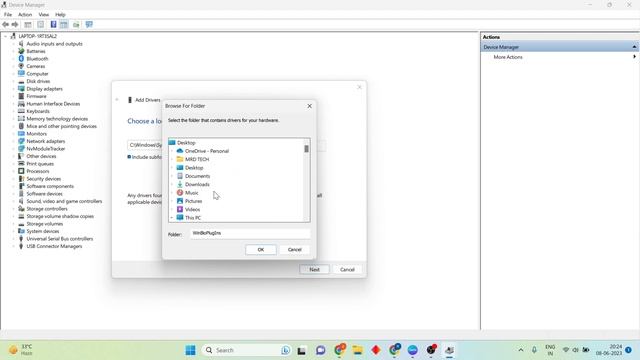Open the File menu
The width and height of the screenshot is (640, 360).
pos(8,14)
